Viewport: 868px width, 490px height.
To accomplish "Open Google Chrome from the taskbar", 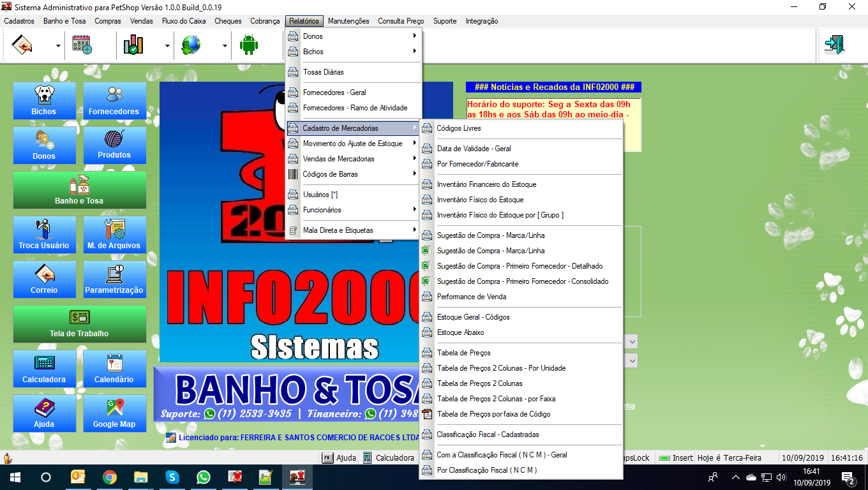I will 110,477.
